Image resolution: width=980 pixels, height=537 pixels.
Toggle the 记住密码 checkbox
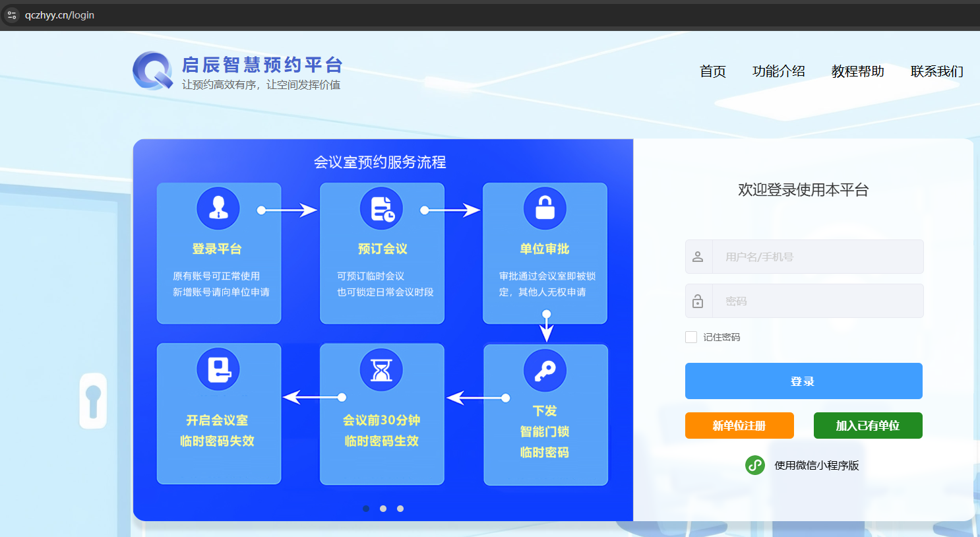point(691,337)
